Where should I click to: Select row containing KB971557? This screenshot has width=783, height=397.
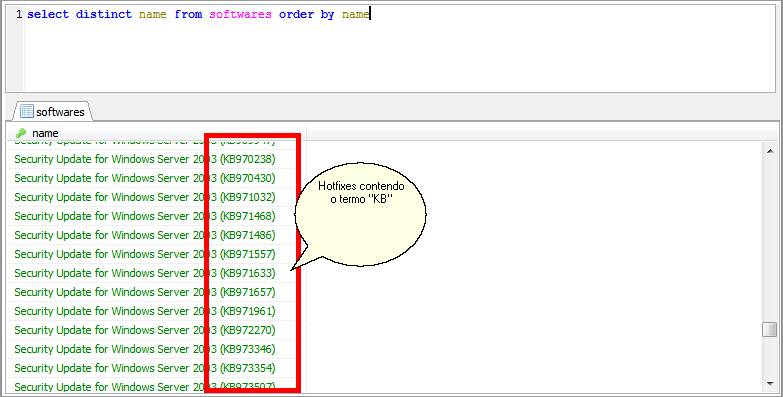click(x=157, y=254)
